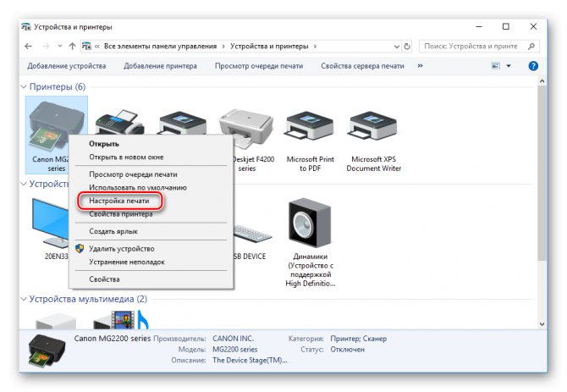
Task: Refresh the address bar location
Action: [x=407, y=47]
